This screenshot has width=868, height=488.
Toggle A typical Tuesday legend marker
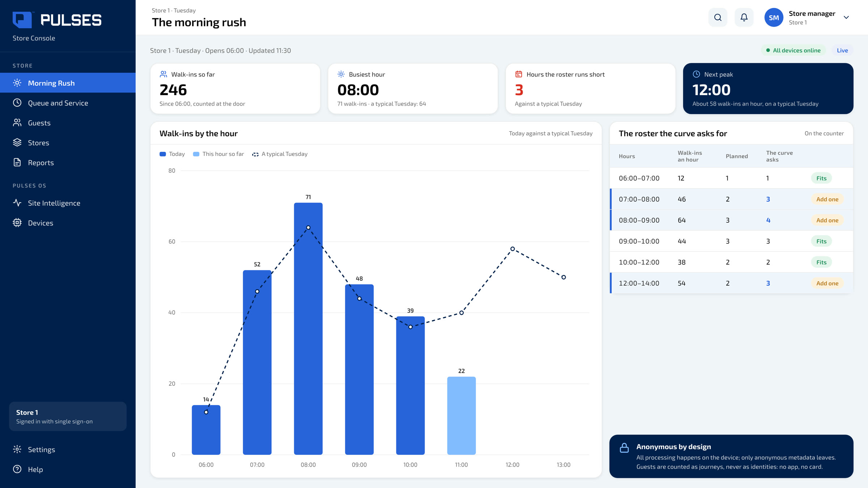click(x=255, y=154)
